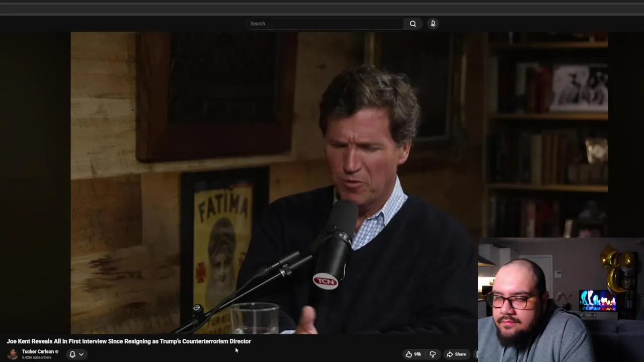The height and width of the screenshot is (362, 644).
Task: Open the Tucker Carlson channel name link
Action: (38, 351)
